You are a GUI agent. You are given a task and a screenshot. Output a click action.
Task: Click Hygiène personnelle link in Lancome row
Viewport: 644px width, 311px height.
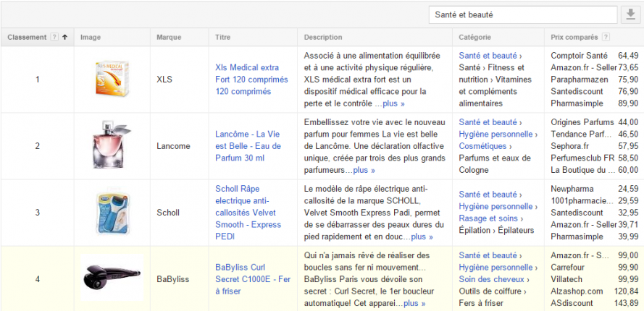pos(495,134)
